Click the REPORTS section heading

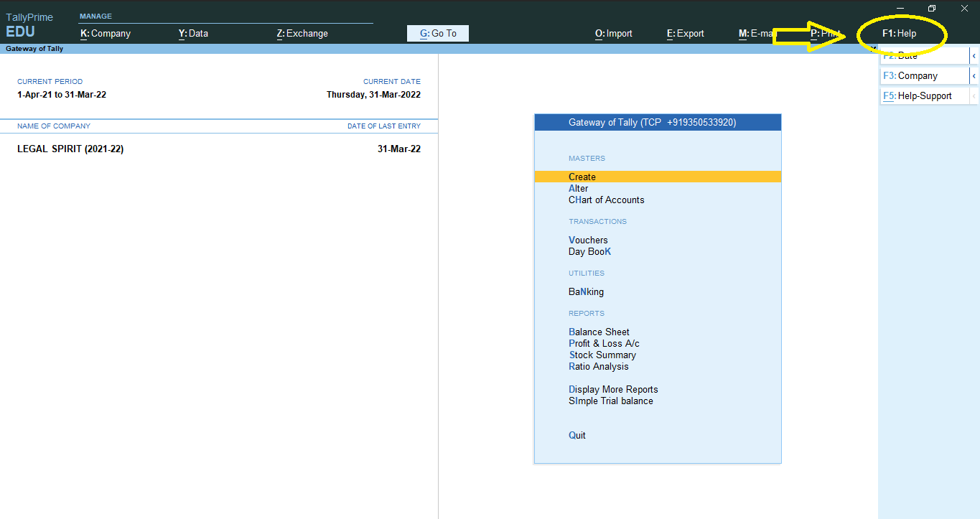tap(587, 314)
